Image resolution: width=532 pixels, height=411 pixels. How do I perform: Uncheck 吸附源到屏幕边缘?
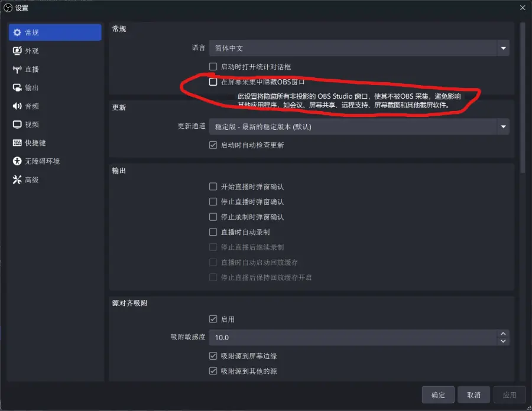tap(213, 355)
